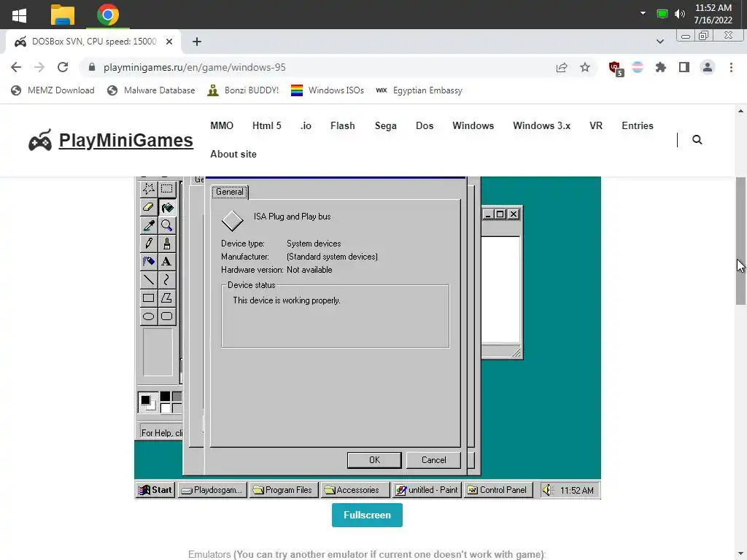747x560 pixels.
Task: Select the Curve tool in Paint
Action: (167, 279)
